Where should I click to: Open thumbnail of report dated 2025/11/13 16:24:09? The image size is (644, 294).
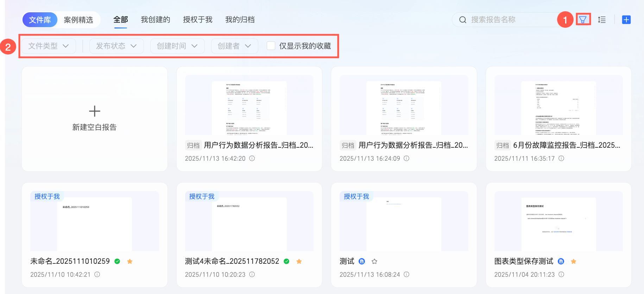tap(404, 105)
